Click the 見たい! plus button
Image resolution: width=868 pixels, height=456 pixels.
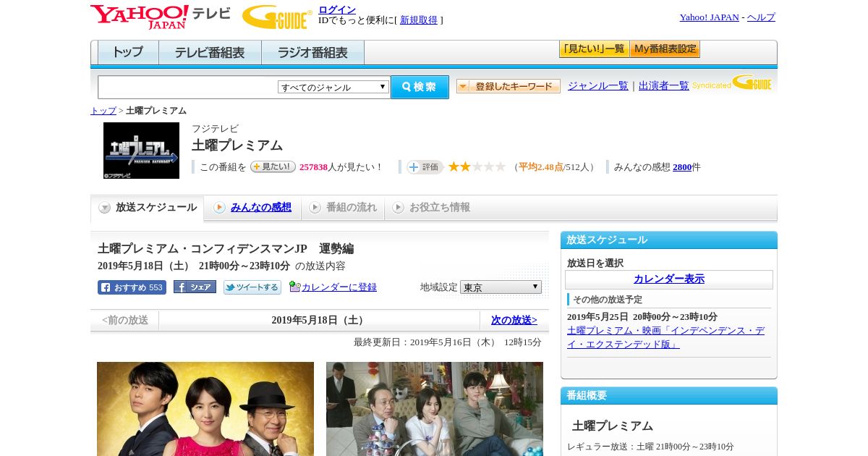tap(273, 166)
